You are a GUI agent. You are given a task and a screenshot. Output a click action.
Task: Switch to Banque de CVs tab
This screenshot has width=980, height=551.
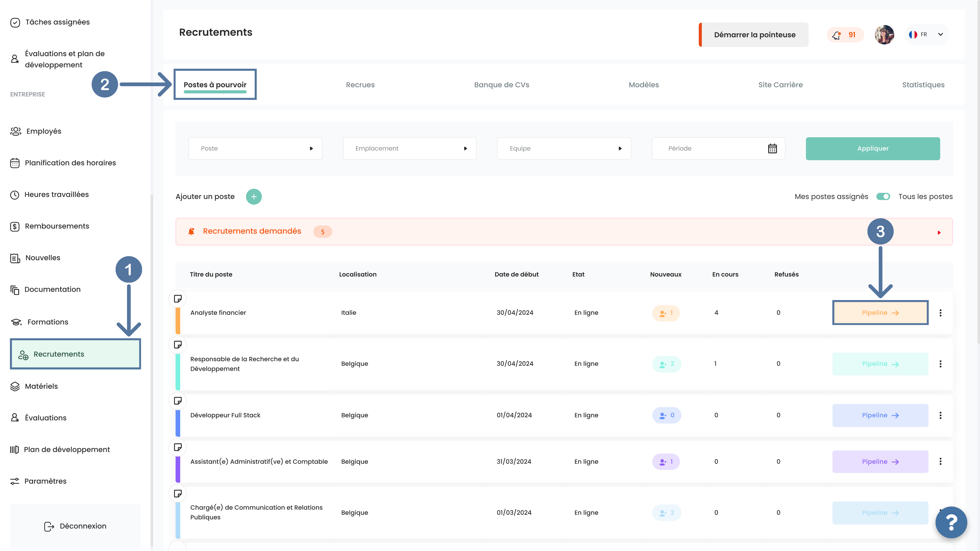pos(501,85)
